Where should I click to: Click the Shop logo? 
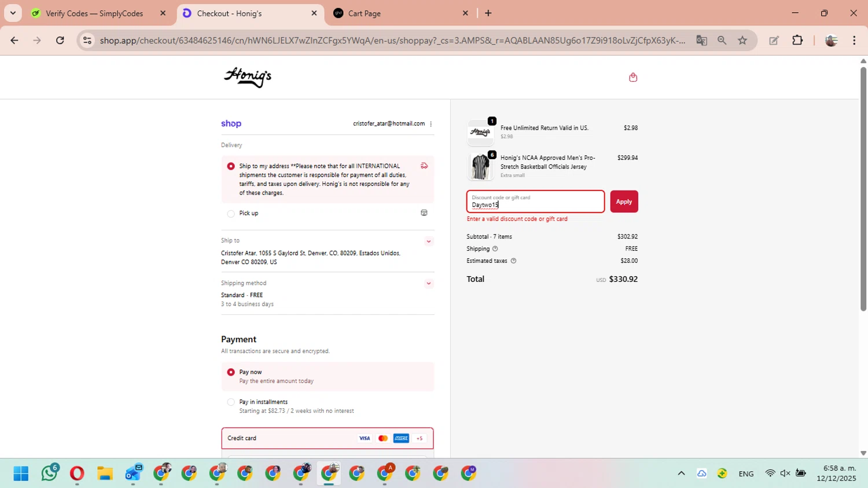(x=231, y=124)
